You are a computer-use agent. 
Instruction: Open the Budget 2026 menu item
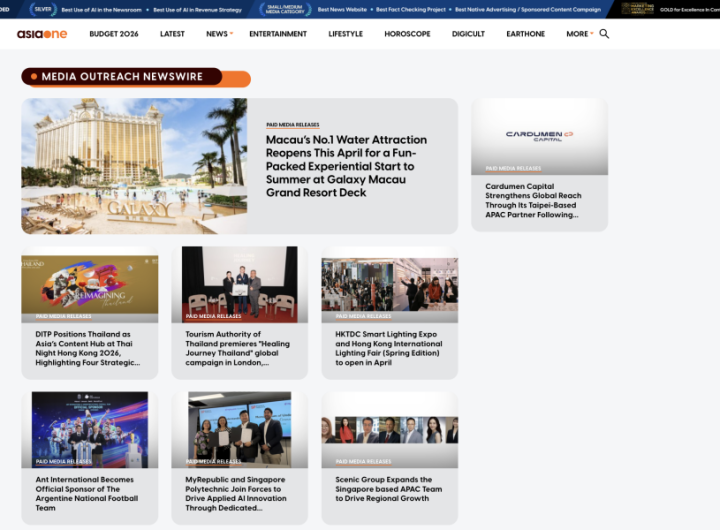pyautogui.click(x=114, y=34)
